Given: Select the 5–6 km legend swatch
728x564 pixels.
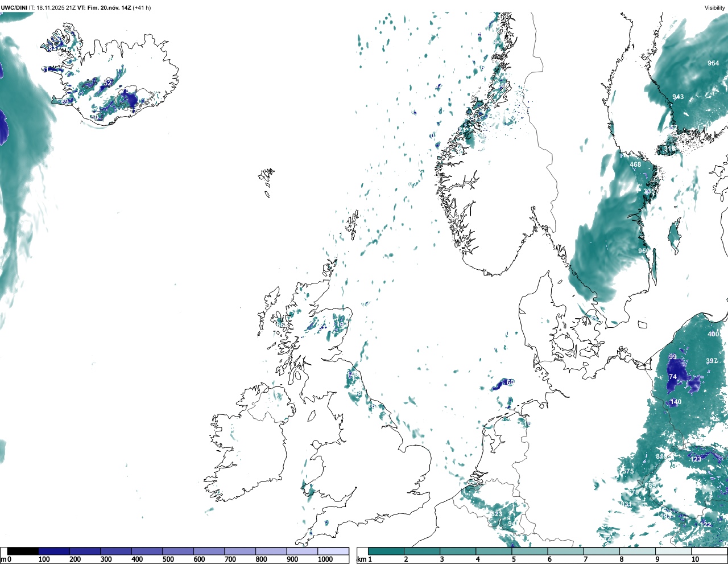Looking at the screenshot, I should [530, 551].
